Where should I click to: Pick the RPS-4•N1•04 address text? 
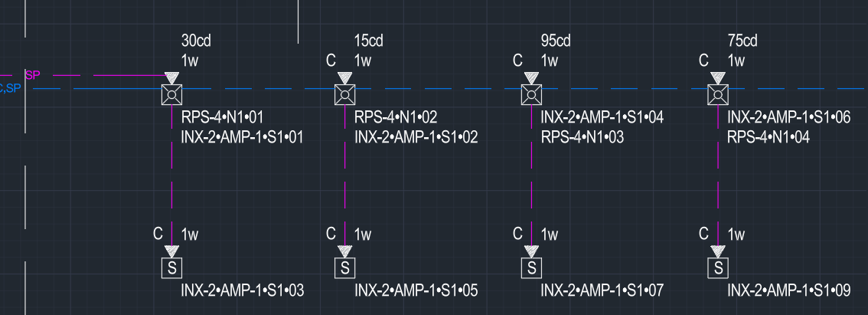pos(769,137)
